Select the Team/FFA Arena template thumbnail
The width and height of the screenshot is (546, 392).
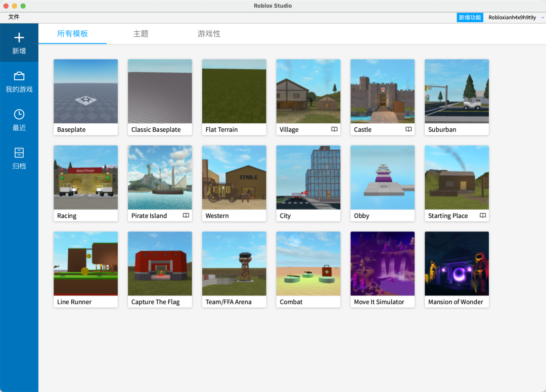pos(234,264)
